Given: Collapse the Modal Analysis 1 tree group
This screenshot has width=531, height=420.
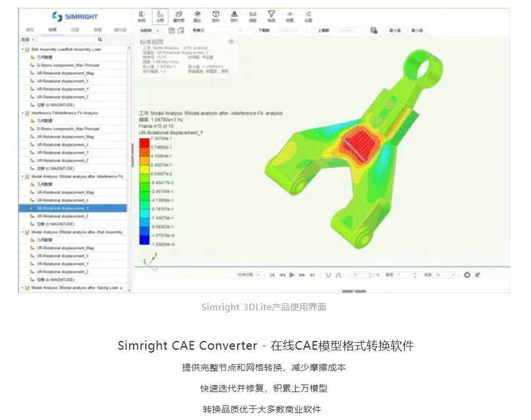Looking at the screenshot, I should coord(22,177).
